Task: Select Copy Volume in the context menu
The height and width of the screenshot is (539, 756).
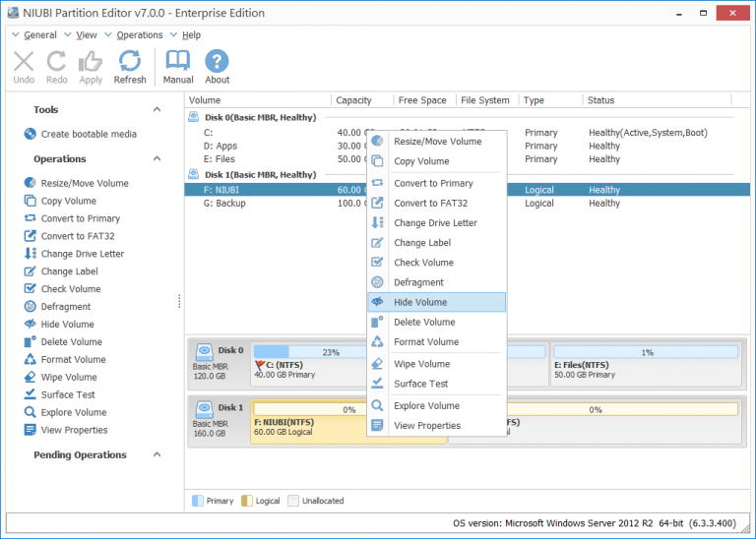Action: coord(437,161)
